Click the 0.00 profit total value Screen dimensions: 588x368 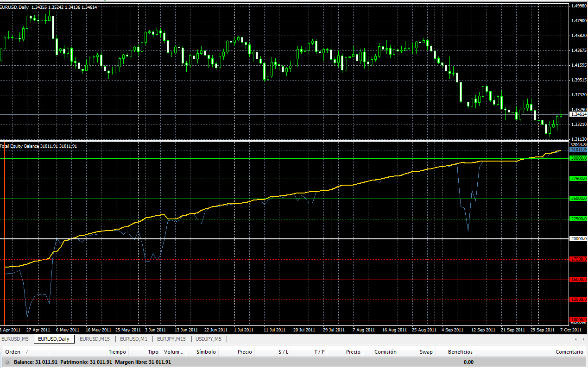point(468,362)
